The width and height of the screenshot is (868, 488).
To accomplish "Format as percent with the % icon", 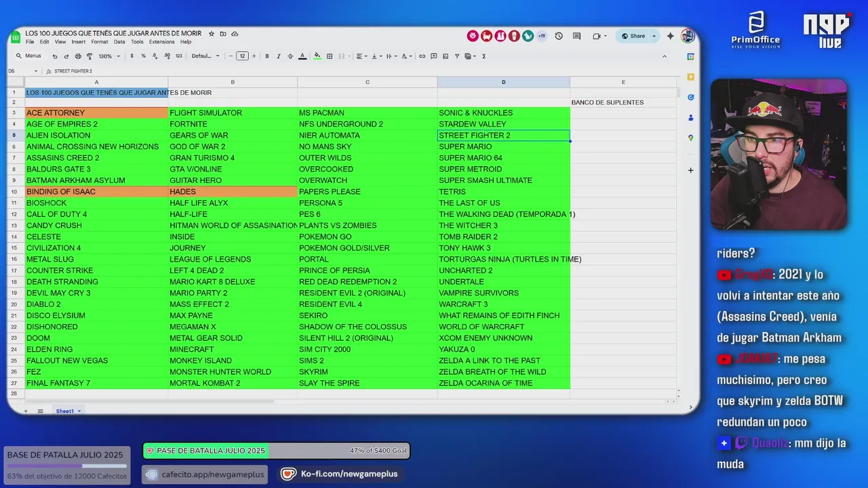I will pos(143,56).
